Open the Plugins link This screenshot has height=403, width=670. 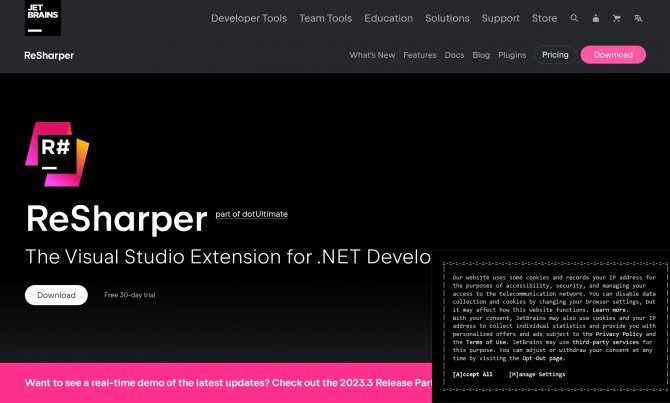click(512, 55)
